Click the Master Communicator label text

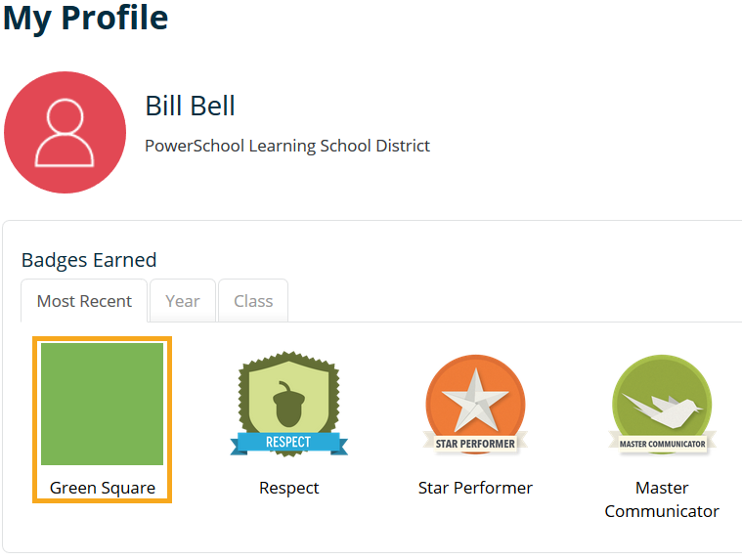click(662, 499)
